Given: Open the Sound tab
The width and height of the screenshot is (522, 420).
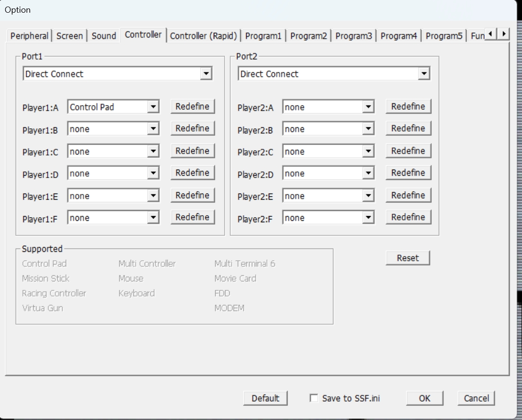Looking at the screenshot, I should tap(104, 36).
